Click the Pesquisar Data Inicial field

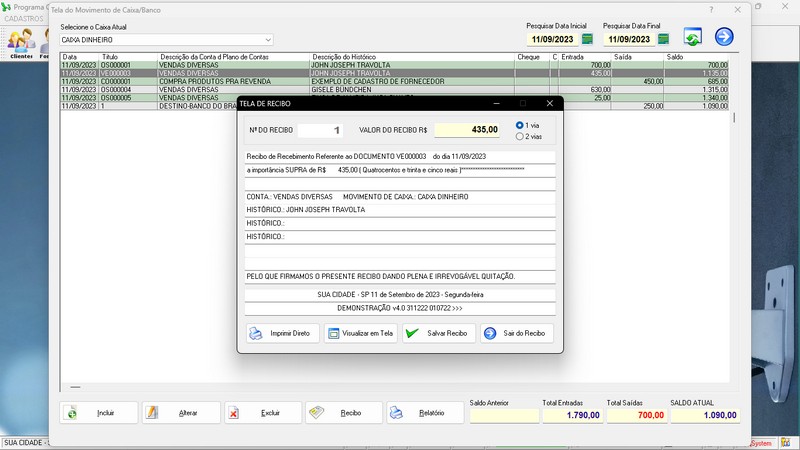[553, 39]
